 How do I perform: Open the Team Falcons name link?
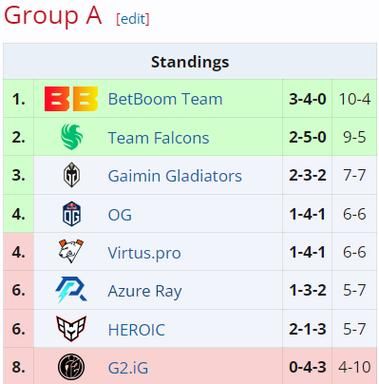coord(159,138)
